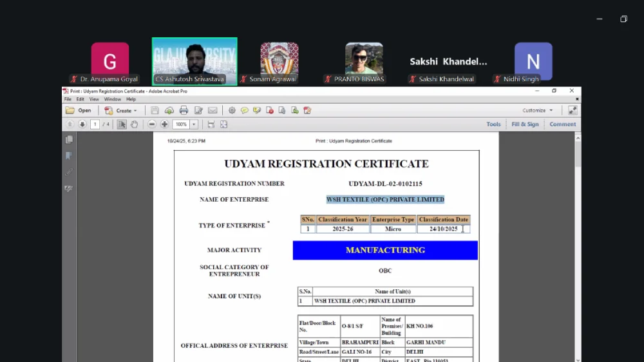Click the Zoom In plus button

click(164, 124)
